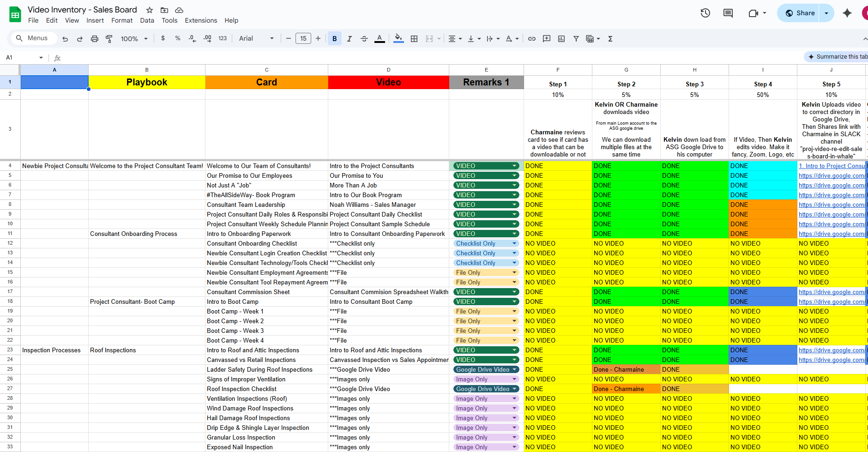Open '1. Intro to Project Consu' link
This screenshot has width=868, height=452.
(x=832, y=166)
